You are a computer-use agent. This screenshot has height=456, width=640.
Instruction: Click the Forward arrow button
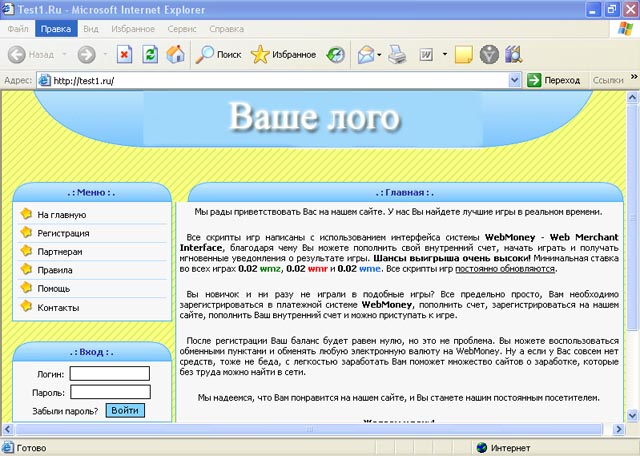coord(87,54)
